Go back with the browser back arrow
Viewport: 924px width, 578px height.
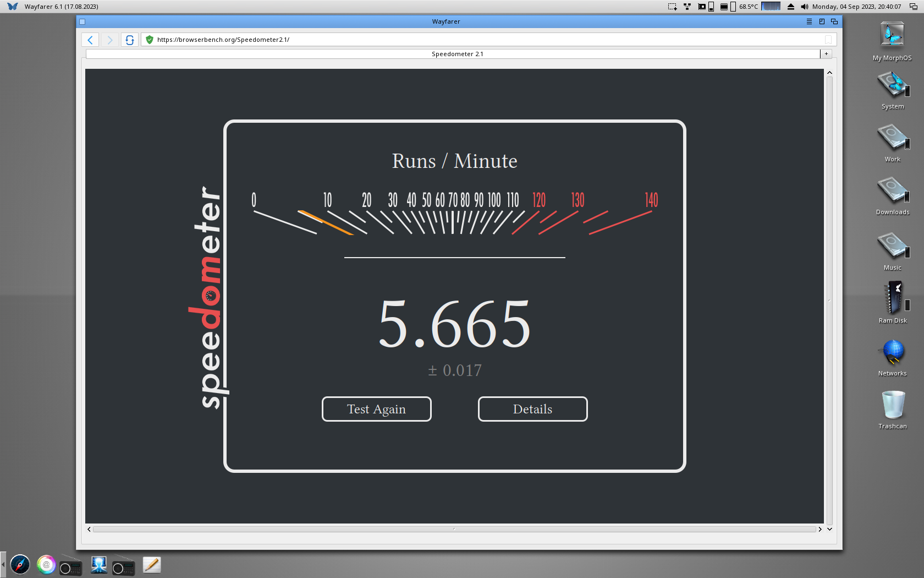tap(90, 40)
